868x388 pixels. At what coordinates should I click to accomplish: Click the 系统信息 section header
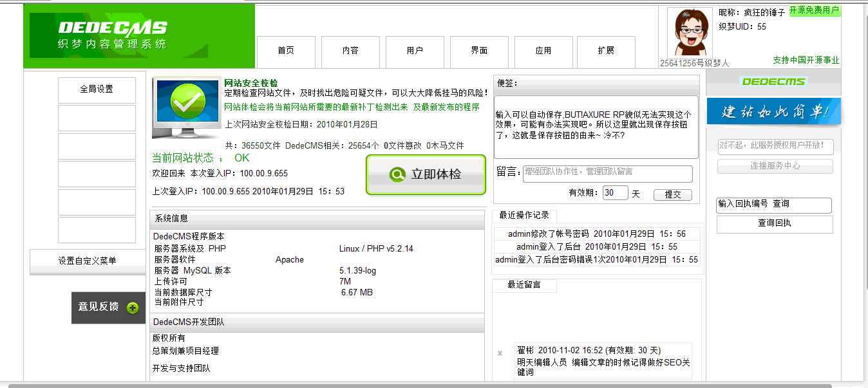point(317,219)
